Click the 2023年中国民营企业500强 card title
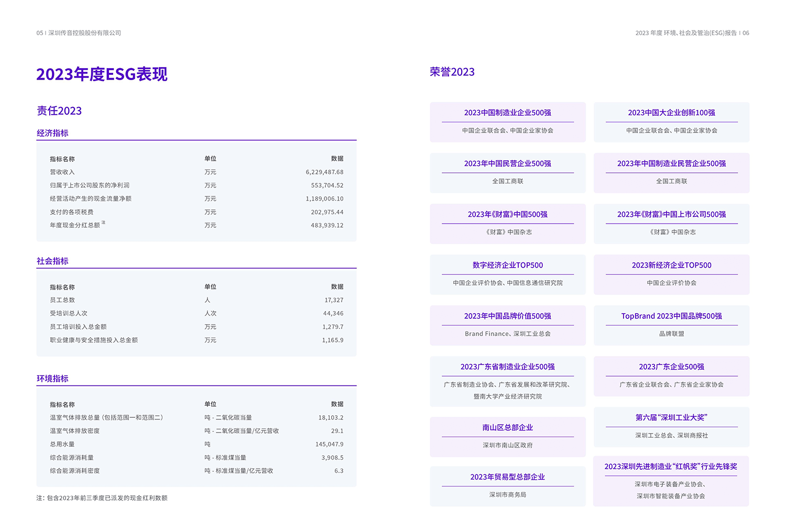This screenshot has height=532, width=786. 507,163
